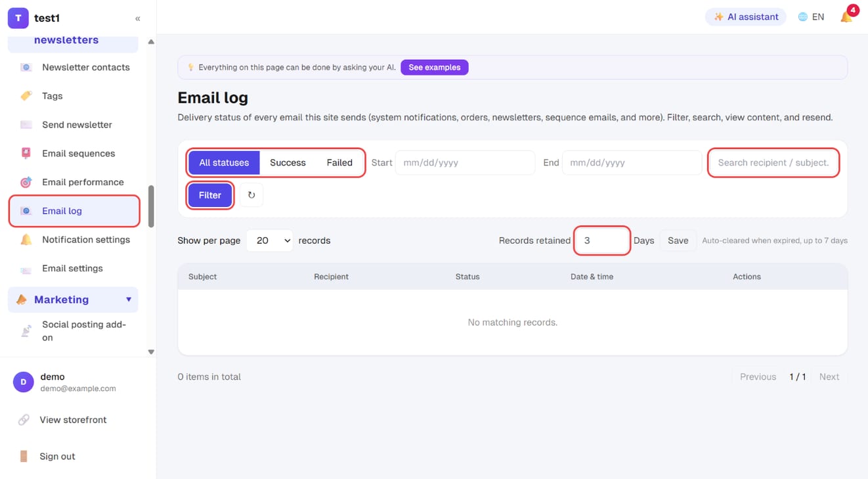Screen dimensions: 868x479
Task: Open the notifications bell icon
Action: tap(846, 17)
